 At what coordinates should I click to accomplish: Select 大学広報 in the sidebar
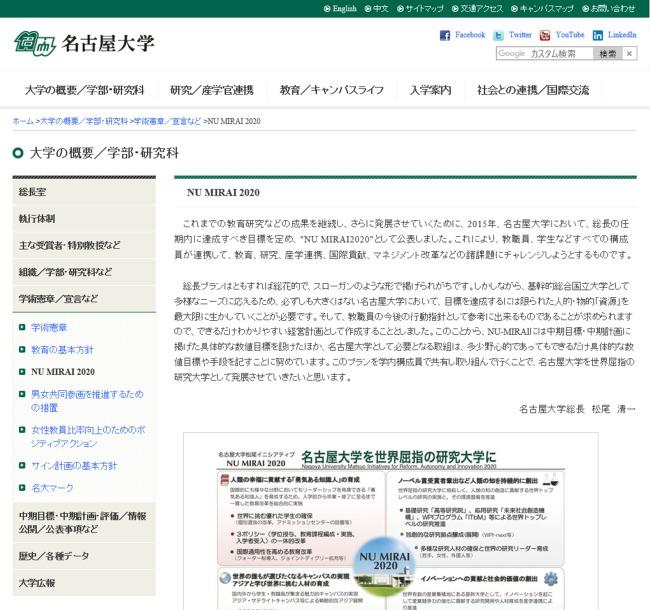[x=84, y=583]
